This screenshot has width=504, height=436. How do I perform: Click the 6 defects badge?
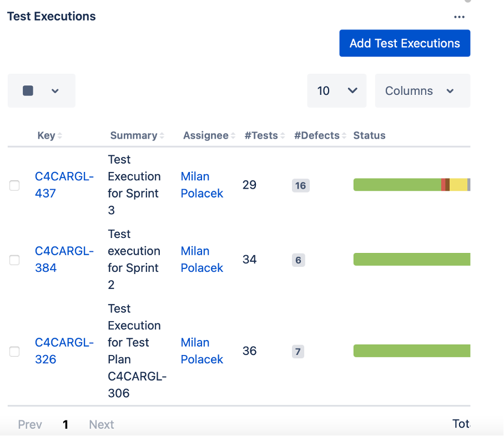pos(298,260)
